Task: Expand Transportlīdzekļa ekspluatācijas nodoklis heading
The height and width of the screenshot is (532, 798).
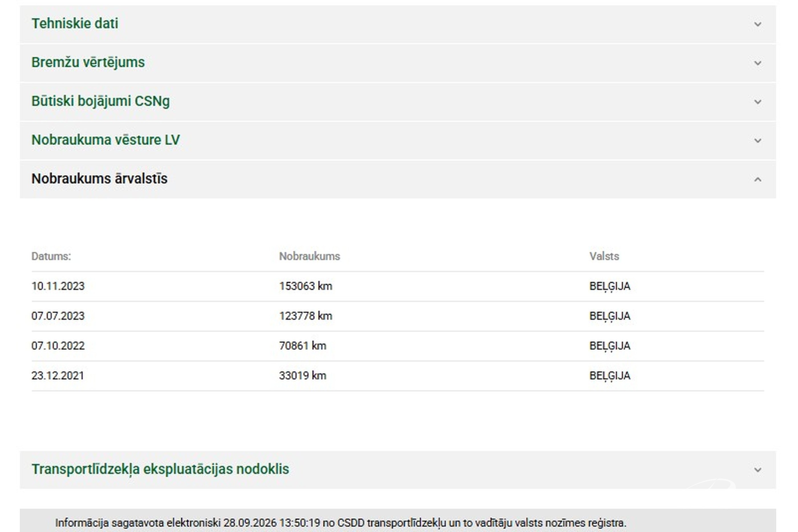Action: tap(160, 469)
